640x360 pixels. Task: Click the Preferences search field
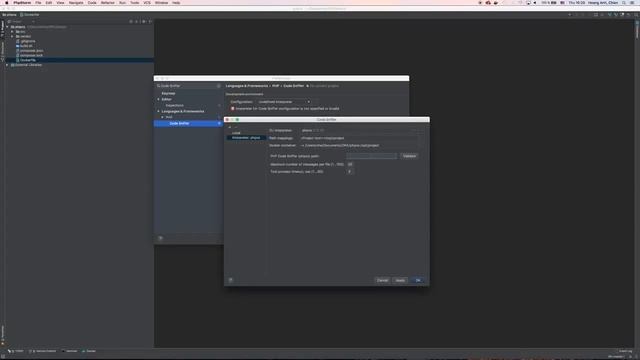point(188,86)
